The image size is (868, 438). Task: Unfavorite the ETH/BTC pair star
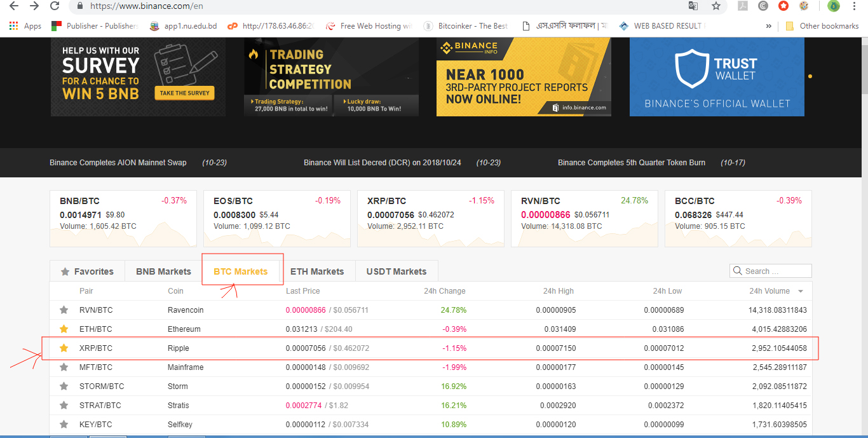coord(64,329)
